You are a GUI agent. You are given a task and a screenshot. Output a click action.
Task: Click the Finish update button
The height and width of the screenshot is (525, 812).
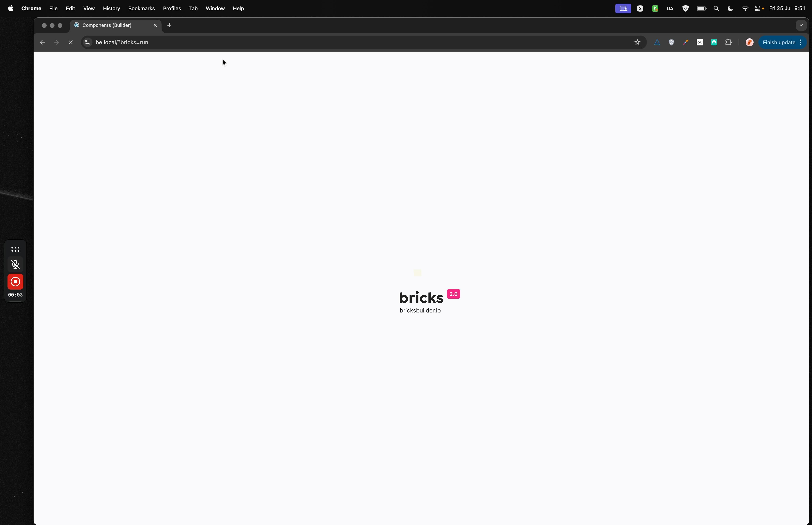[x=779, y=42]
